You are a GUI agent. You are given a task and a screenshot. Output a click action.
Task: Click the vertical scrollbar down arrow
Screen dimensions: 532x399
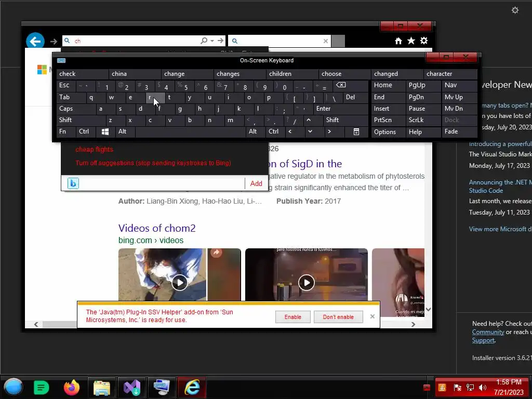click(428, 309)
